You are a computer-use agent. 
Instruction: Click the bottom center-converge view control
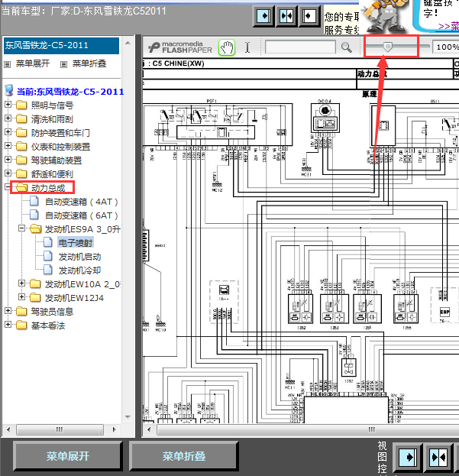pos(438,457)
